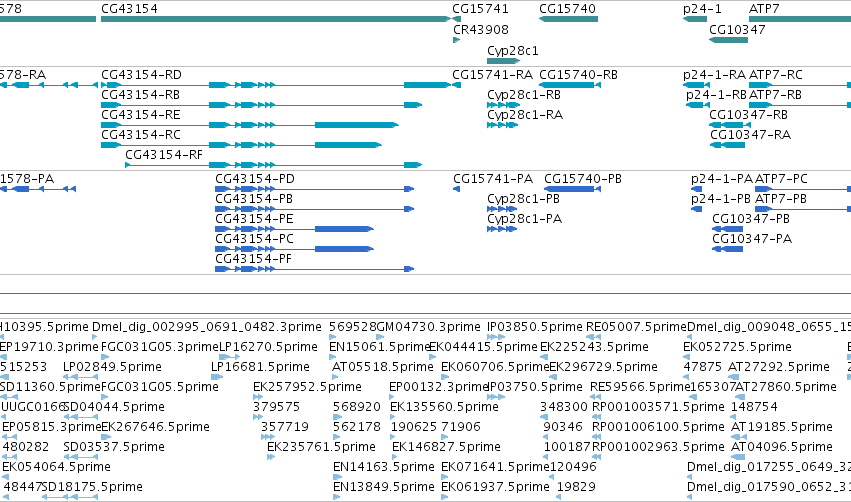Click the EK225243.5prime EST label
This screenshot has width=851, height=502.
594,347
